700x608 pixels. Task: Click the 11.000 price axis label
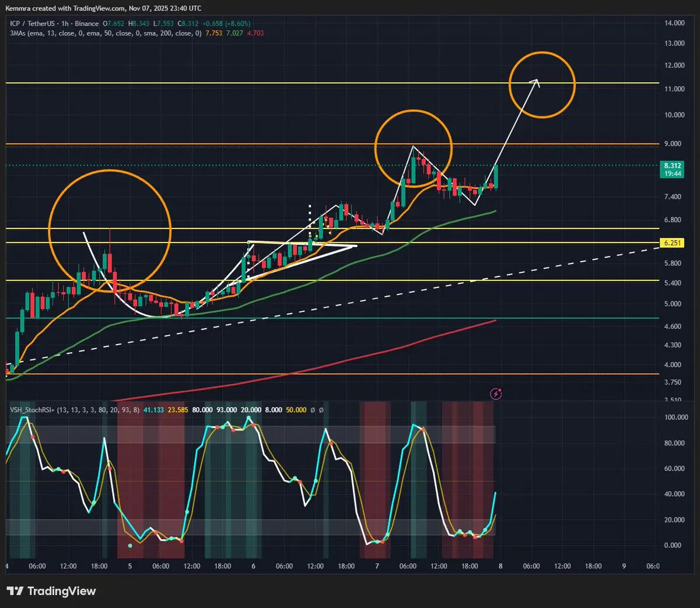674,89
